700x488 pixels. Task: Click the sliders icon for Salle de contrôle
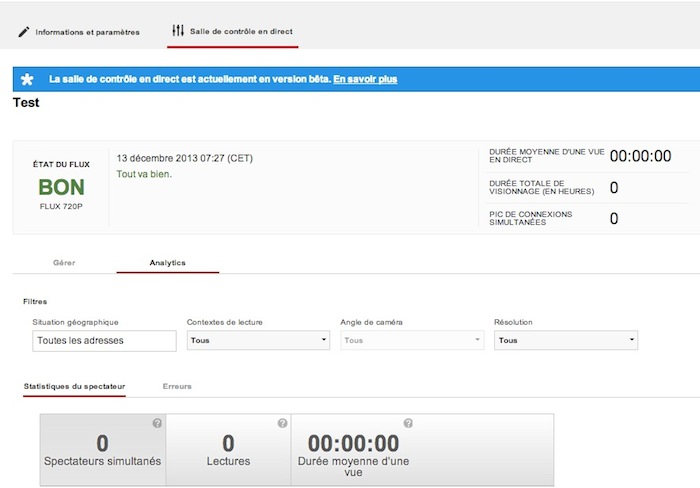[x=178, y=31]
